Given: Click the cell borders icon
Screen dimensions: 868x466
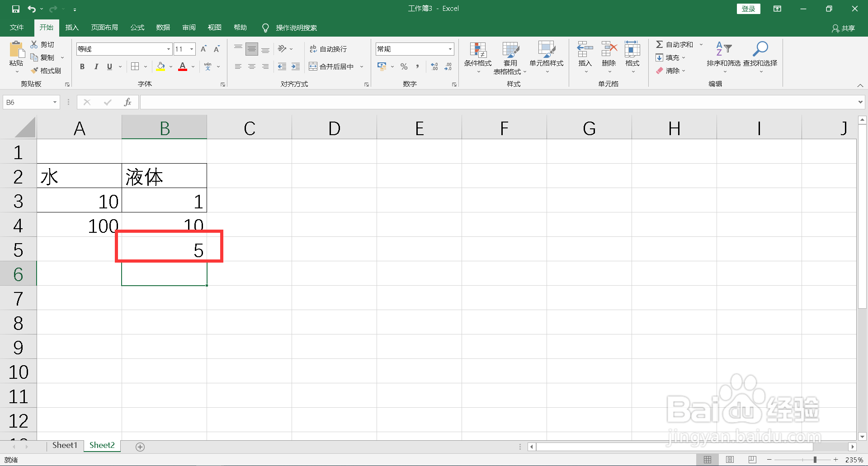Looking at the screenshot, I should click(135, 66).
